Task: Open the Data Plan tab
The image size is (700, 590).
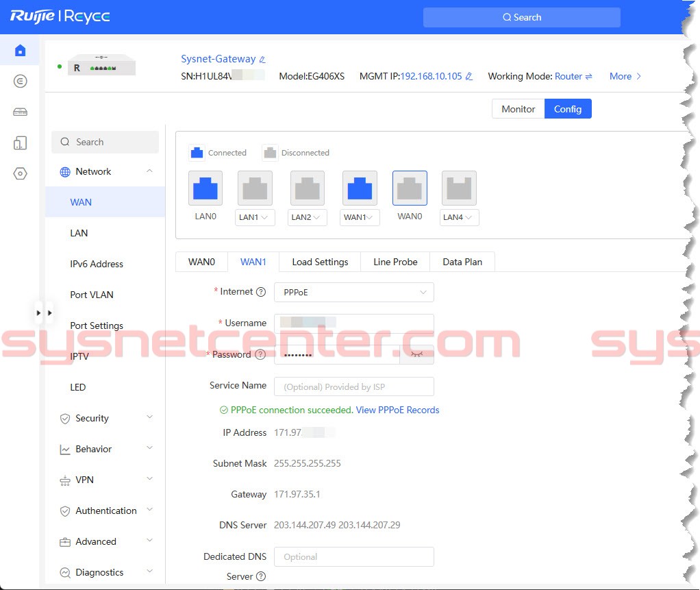Action: tap(462, 262)
